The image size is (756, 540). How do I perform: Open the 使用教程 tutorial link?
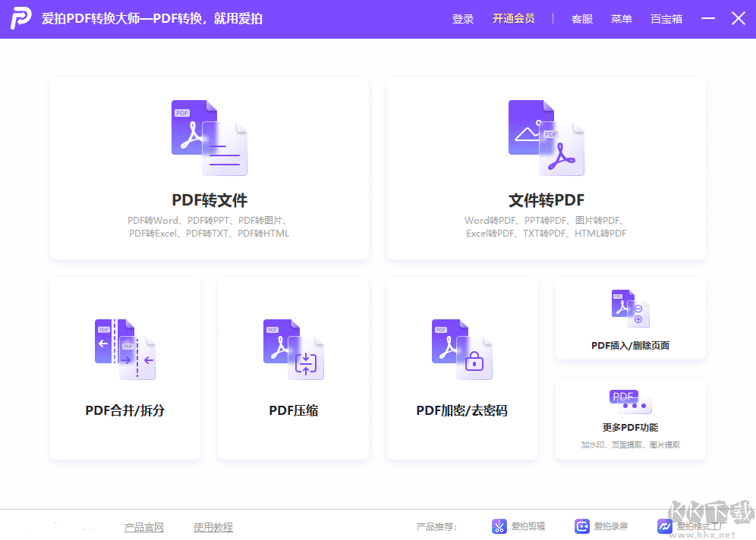click(213, 526)
